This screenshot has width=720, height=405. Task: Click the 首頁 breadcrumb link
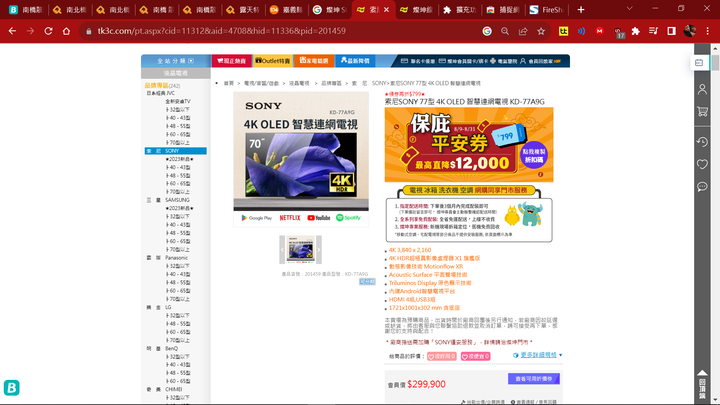coord(229,84)
